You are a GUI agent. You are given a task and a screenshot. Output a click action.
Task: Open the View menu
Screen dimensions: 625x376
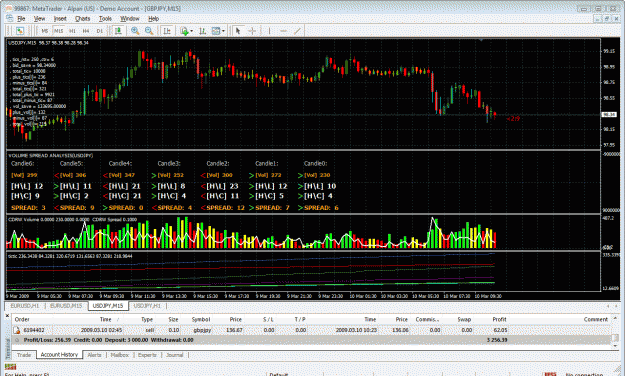(39, 19)
